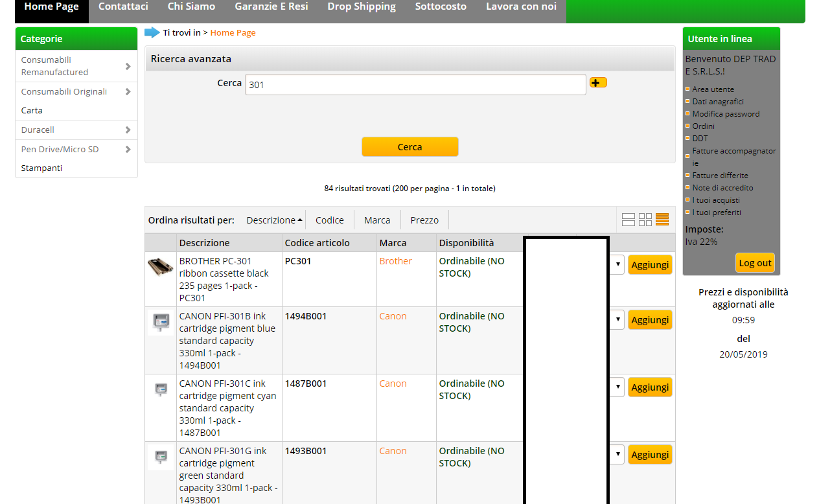This screenshot has height=504, width=819.
Task: Open quantity dropdown for PC301 row
Action: (x=617, y=264)
